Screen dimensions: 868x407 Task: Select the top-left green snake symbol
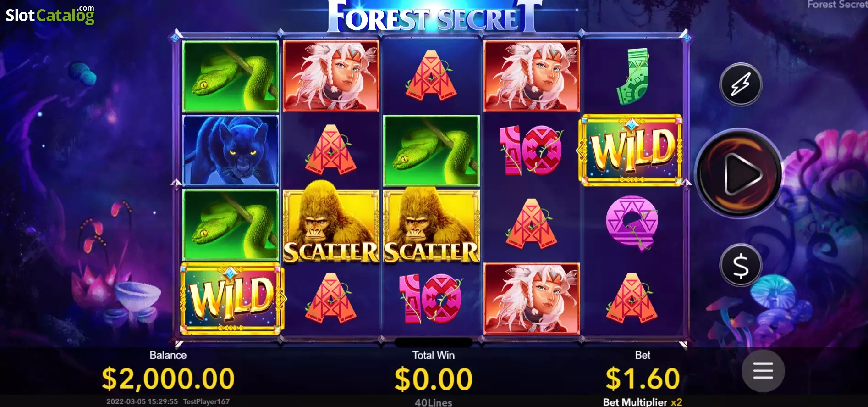click(231, 76)
